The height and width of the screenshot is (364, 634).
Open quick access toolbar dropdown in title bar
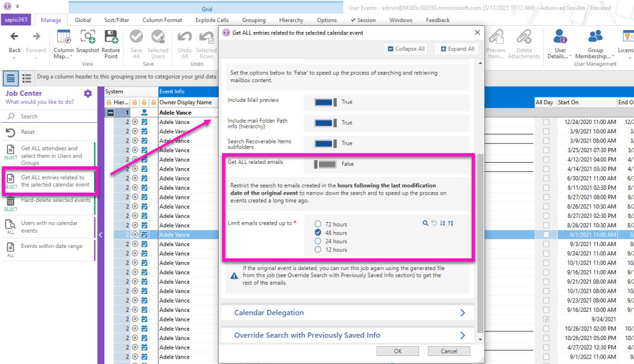[x=17, y=7]
